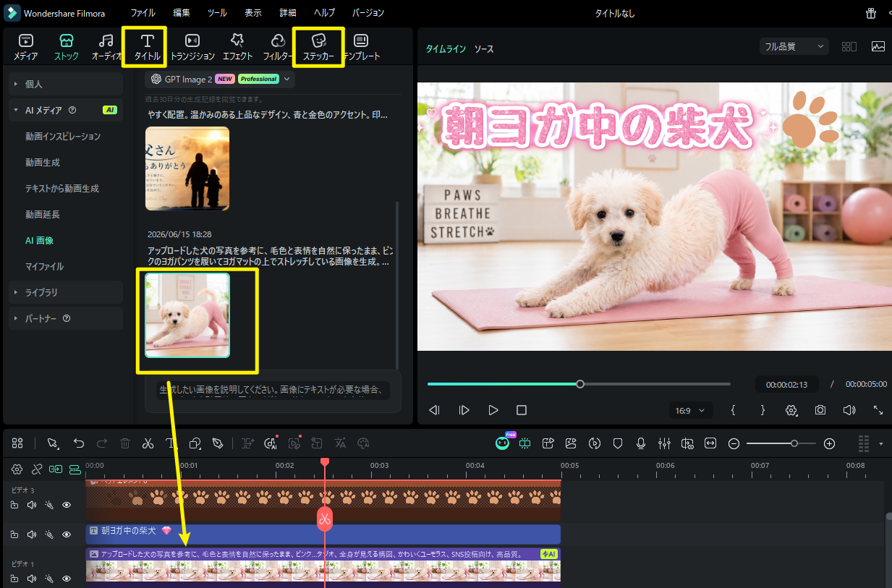
Task: Click the play button in preview
Action: 493,410
